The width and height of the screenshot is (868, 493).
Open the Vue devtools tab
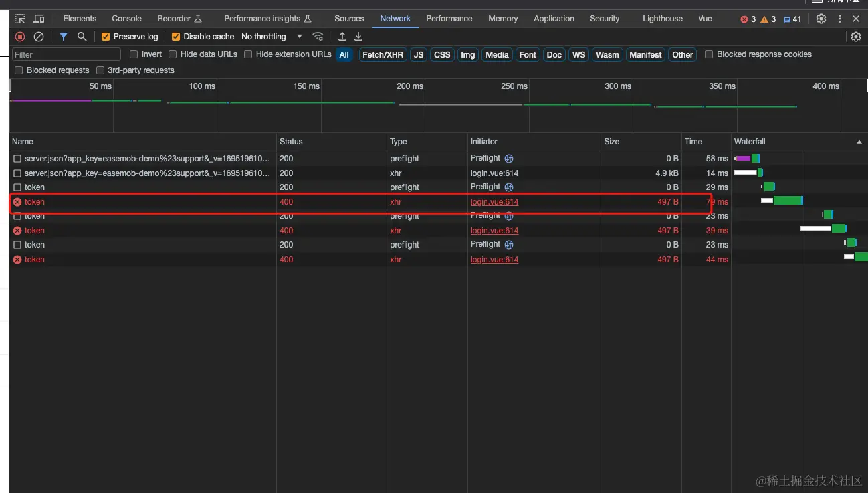[705, 19]
